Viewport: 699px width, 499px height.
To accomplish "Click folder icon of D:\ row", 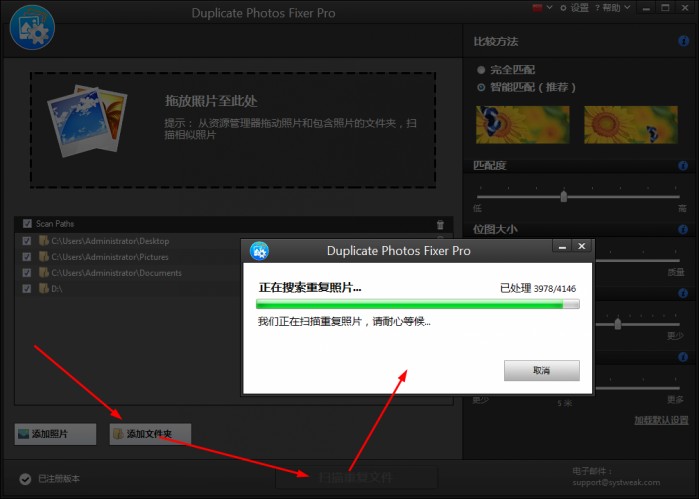I will [x=43, y=289].
